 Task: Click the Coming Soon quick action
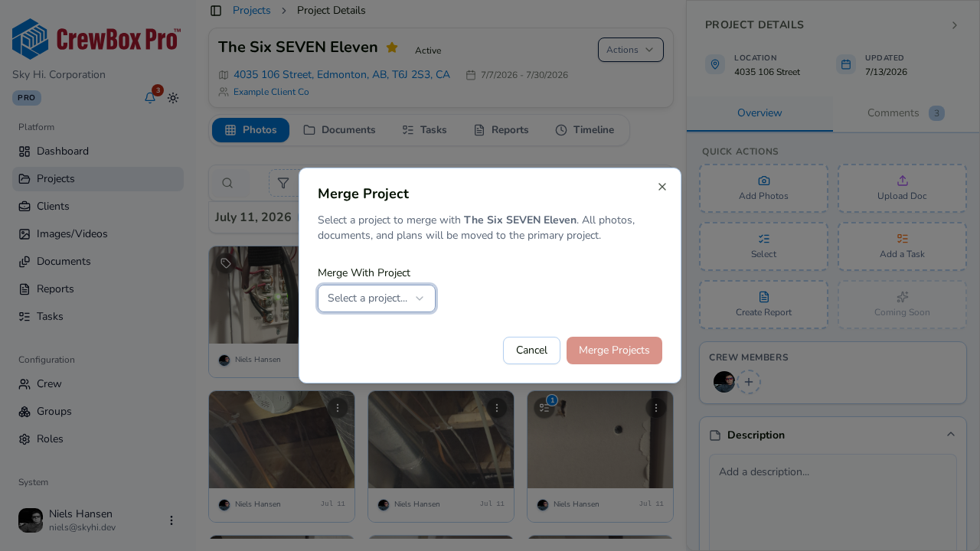point(902,305)
